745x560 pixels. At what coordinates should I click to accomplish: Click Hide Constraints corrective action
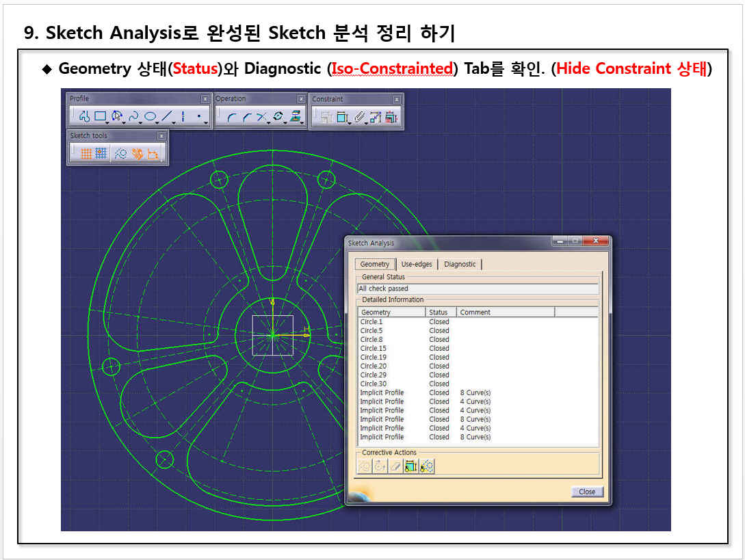click(x=411, y=466)
